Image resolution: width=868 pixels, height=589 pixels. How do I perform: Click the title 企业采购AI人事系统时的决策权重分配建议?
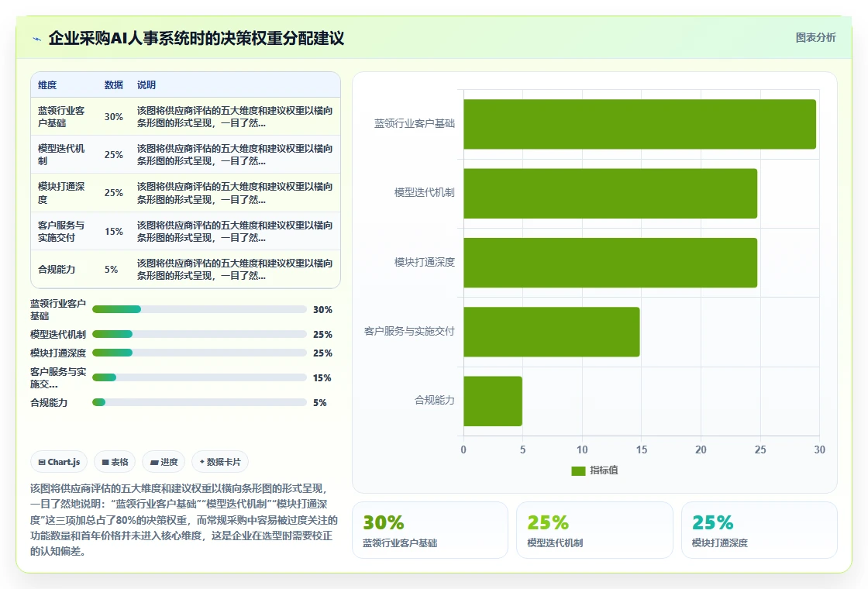pyautogui.click(x=196, y=38)
